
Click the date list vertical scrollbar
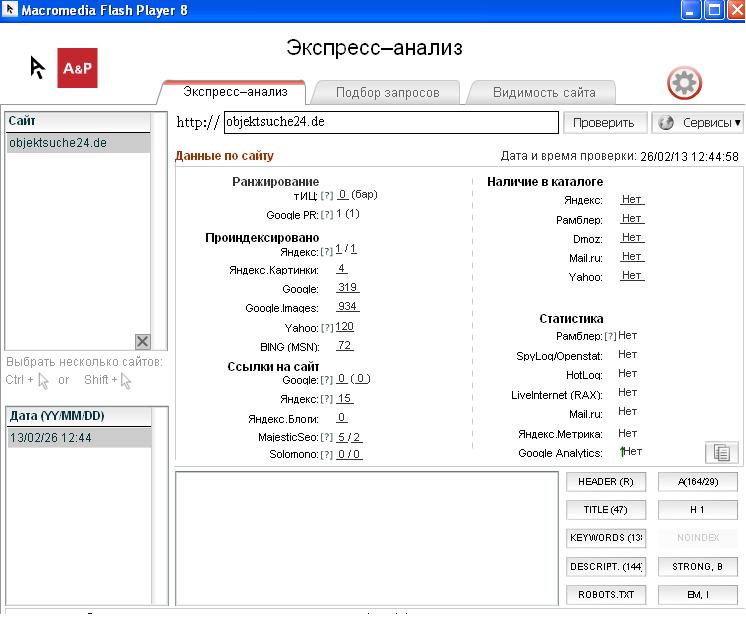tap(159, 506)
